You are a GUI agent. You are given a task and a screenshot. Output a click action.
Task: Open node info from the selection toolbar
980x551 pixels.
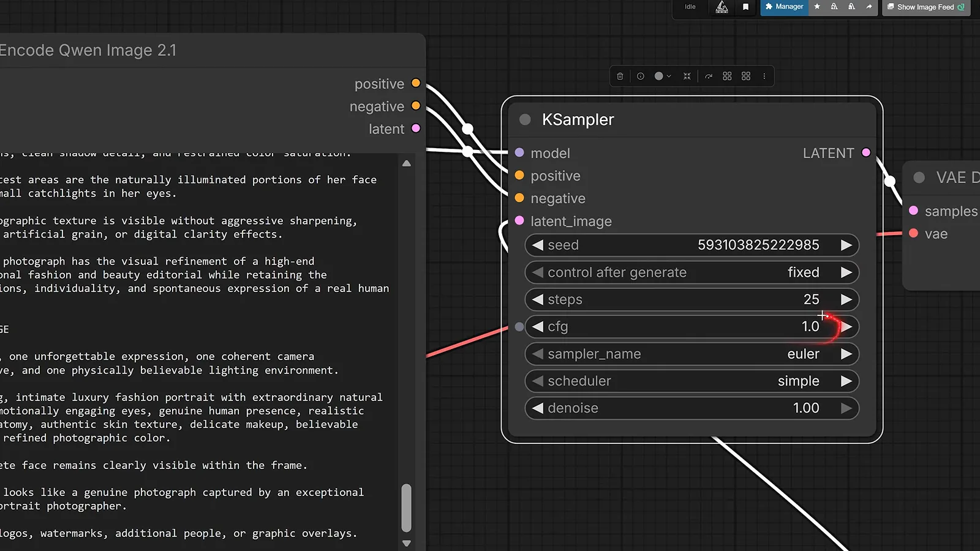pyautogui.click(x=640, y=77)
